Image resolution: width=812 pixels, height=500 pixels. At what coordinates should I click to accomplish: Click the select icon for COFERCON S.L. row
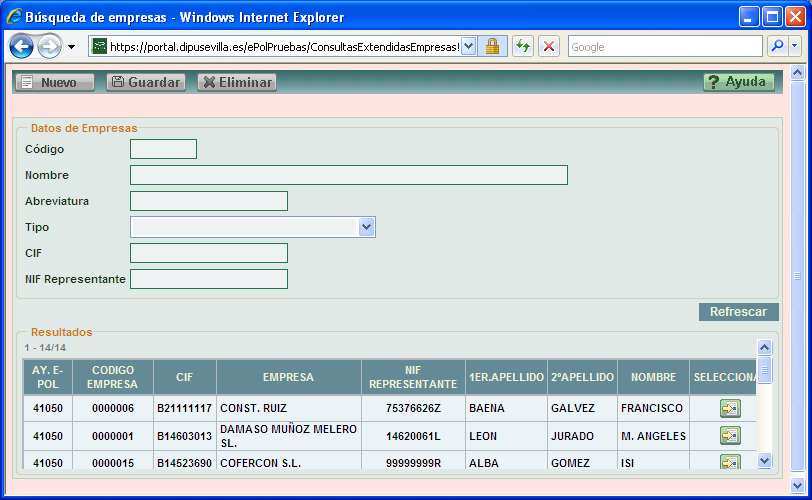pyautogui.click(x=730, y=462)
